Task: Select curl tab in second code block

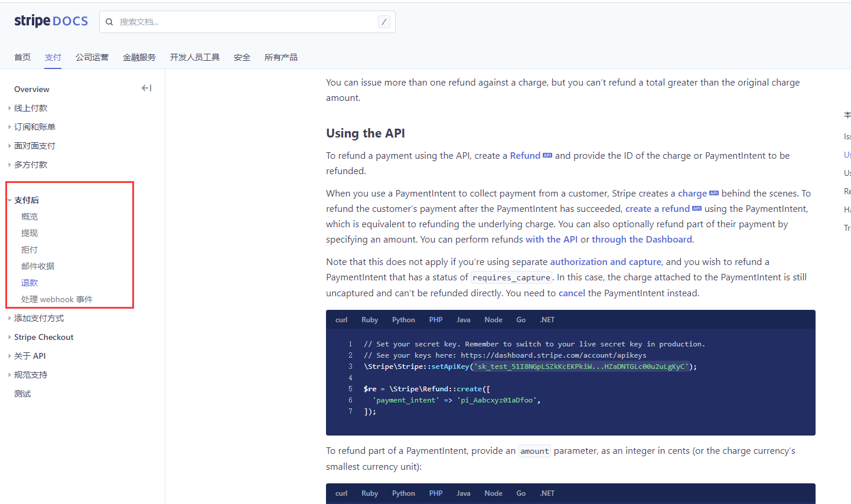Action: point(341,493)
